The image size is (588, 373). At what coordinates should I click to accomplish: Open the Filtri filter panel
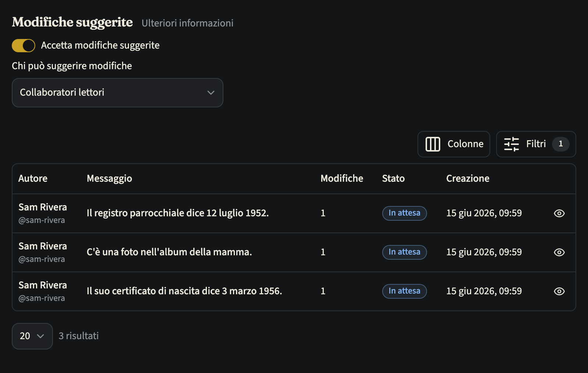point(536,144)
